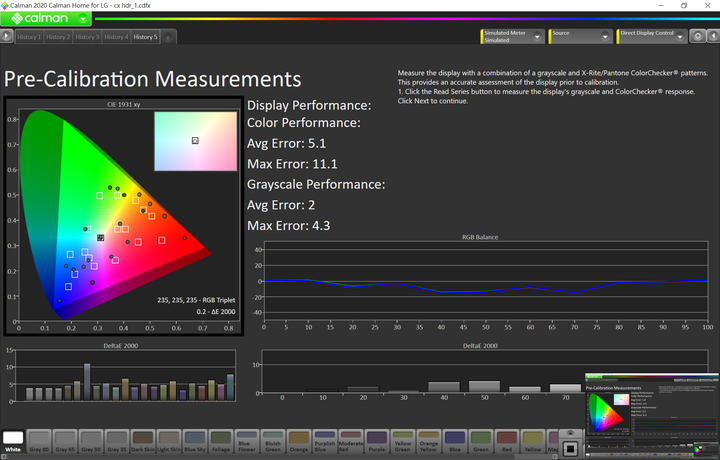Select the Red patch
Screen dimensions: 720x460
pyautogui.click(x=506, y=442)
